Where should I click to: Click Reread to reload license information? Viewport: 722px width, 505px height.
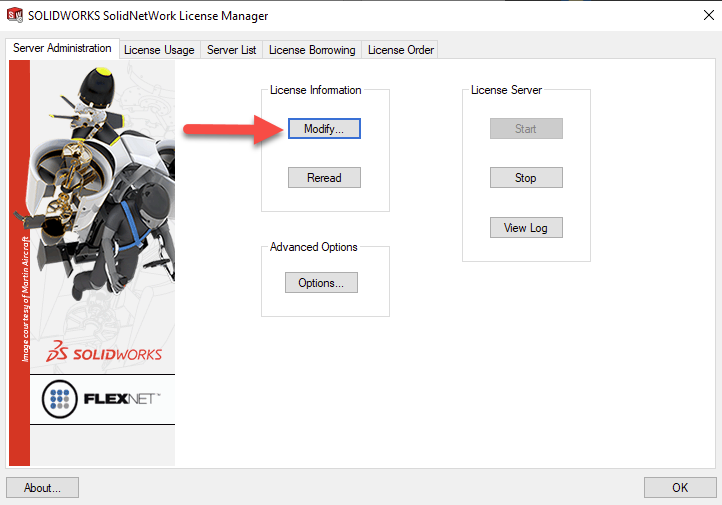click(324, 178)
